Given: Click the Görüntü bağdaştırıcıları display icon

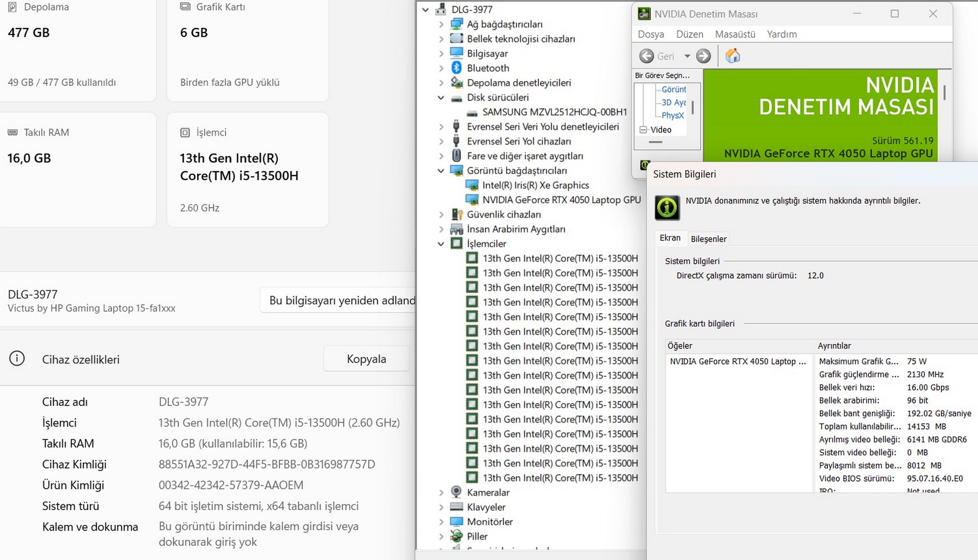Looking at the screenshot, I should coord(456,171).
